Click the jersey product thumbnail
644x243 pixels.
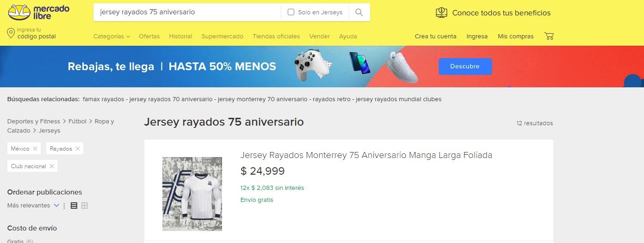point(192,194)
